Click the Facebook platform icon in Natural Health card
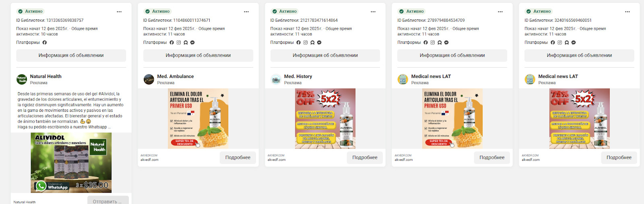 point(45,42)
